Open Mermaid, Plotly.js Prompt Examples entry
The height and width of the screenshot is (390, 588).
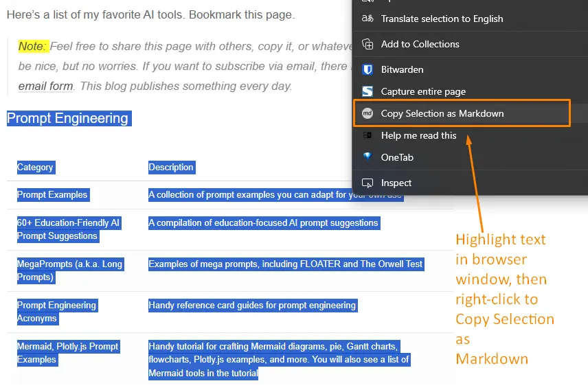tap(69, 353)
